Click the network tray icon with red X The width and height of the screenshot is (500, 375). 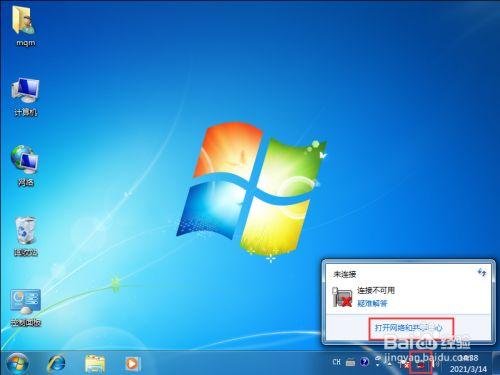click(421, 366)
